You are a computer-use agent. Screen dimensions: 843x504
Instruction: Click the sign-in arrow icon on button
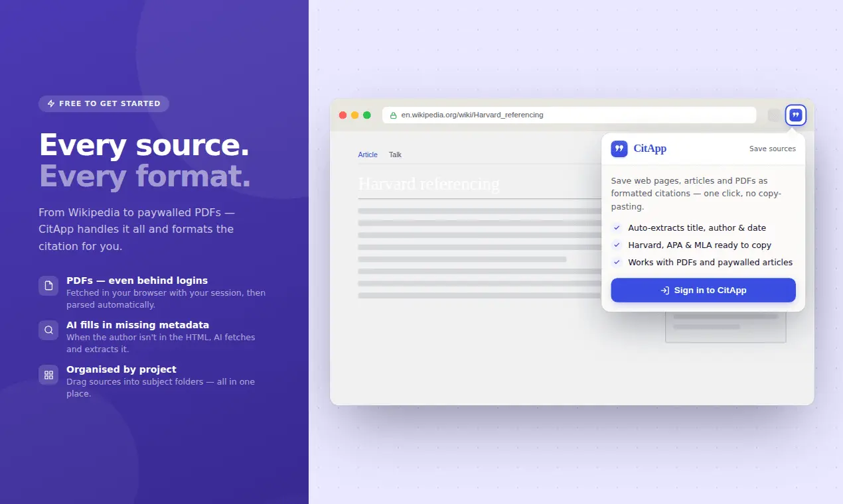click(664, 290)
